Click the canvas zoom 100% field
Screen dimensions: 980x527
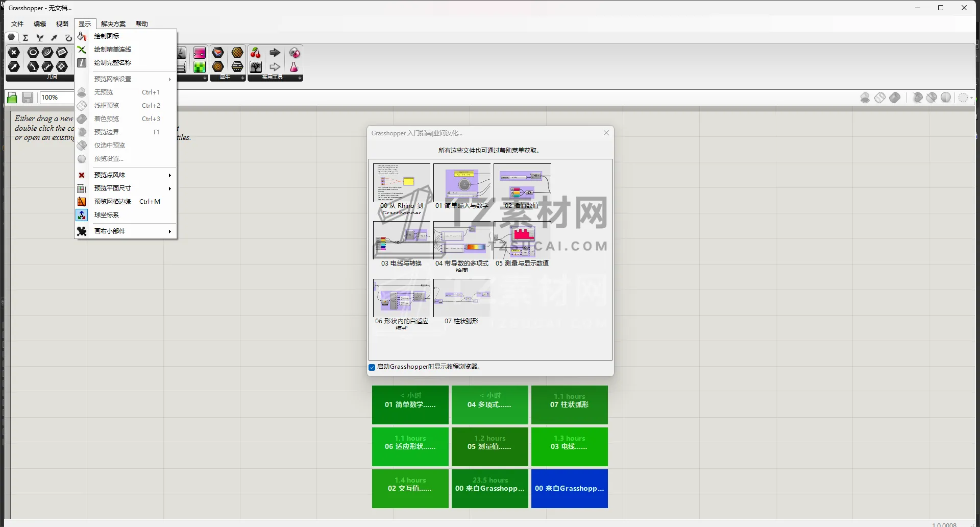point(57,98)
